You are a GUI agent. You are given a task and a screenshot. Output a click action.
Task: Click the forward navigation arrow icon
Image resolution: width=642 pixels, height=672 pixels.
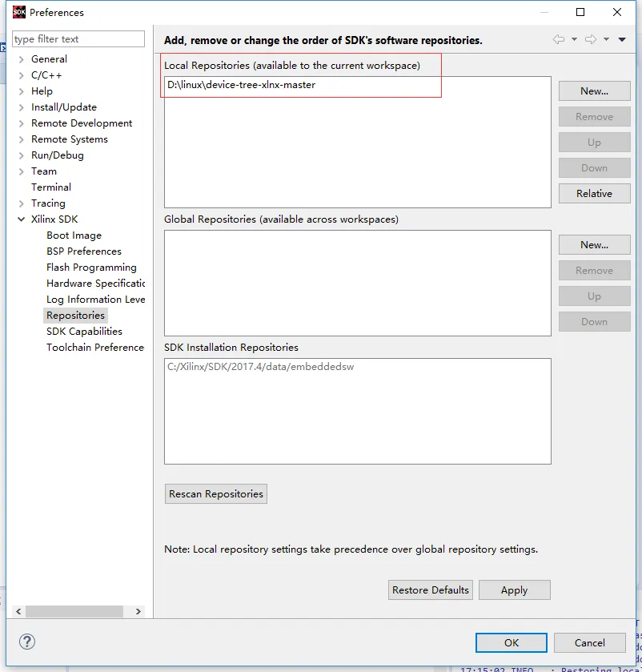tap(591, 39)
